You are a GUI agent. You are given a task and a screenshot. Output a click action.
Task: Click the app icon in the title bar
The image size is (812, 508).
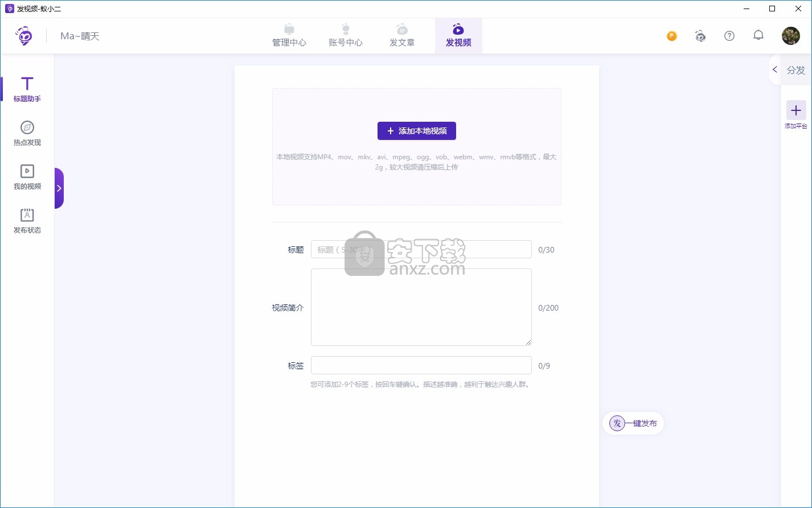click(x=9, y=9)
